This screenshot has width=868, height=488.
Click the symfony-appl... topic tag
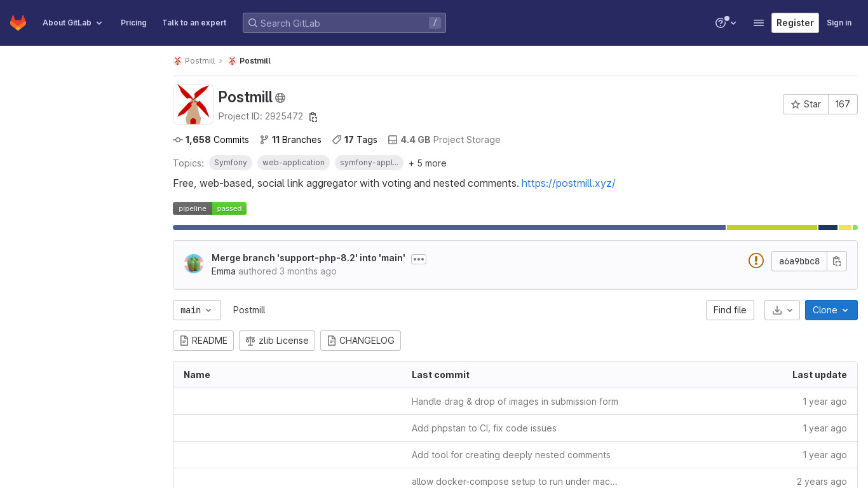pos(369,163)
